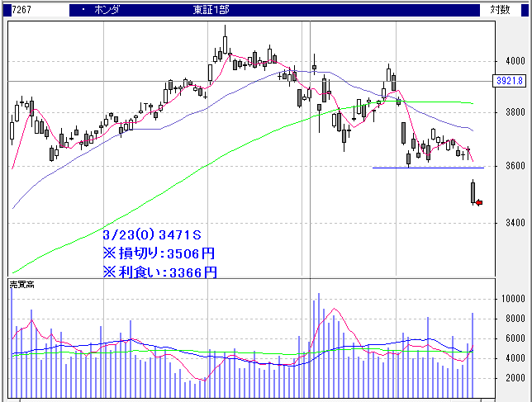Click the red arrow sell signal marker
Screen dimensions: 532x402
(478, 202)
